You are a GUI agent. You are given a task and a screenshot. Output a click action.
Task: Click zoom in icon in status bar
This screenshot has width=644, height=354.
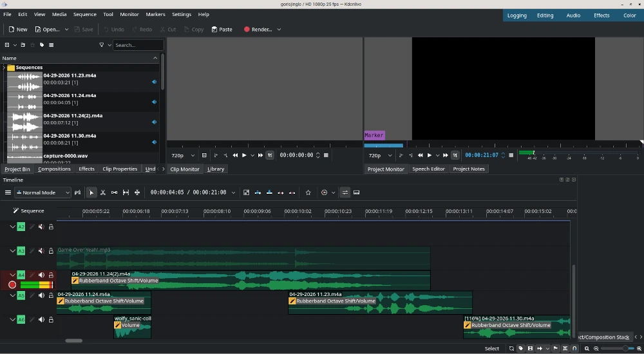[639, 349]
